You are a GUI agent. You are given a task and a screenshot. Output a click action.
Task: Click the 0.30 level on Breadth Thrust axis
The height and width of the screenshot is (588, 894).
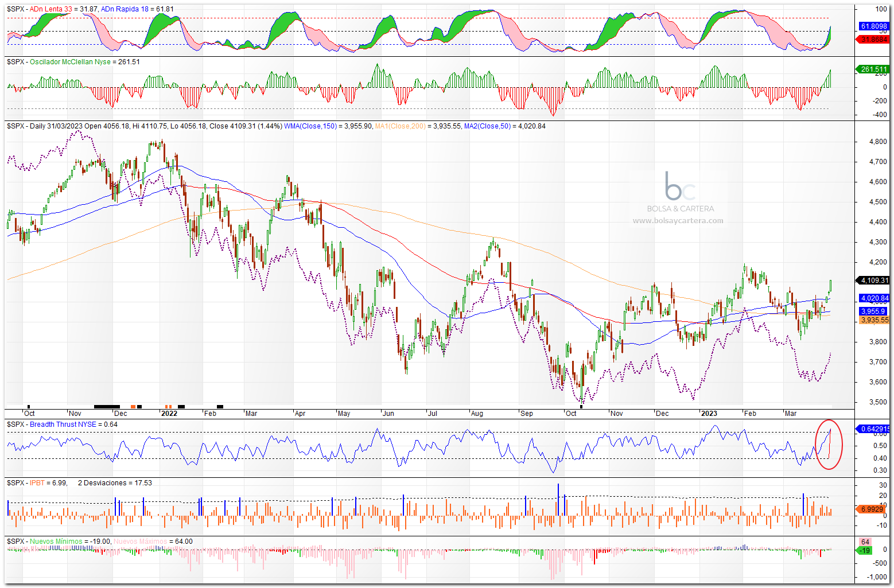[x=880, y=470]
